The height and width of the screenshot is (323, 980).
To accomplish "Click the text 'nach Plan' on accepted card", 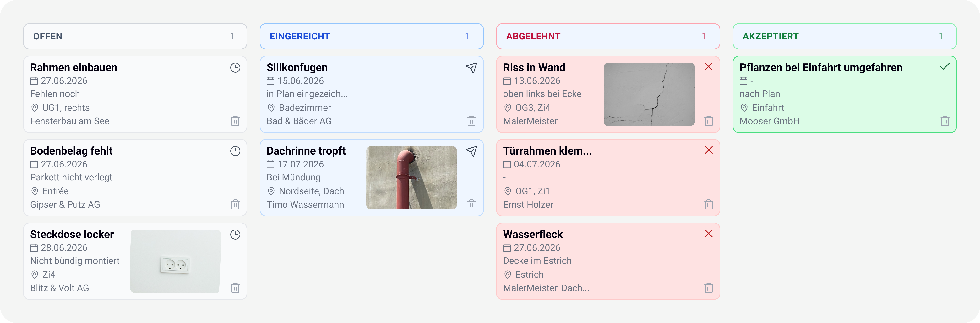I will point(760,94).
